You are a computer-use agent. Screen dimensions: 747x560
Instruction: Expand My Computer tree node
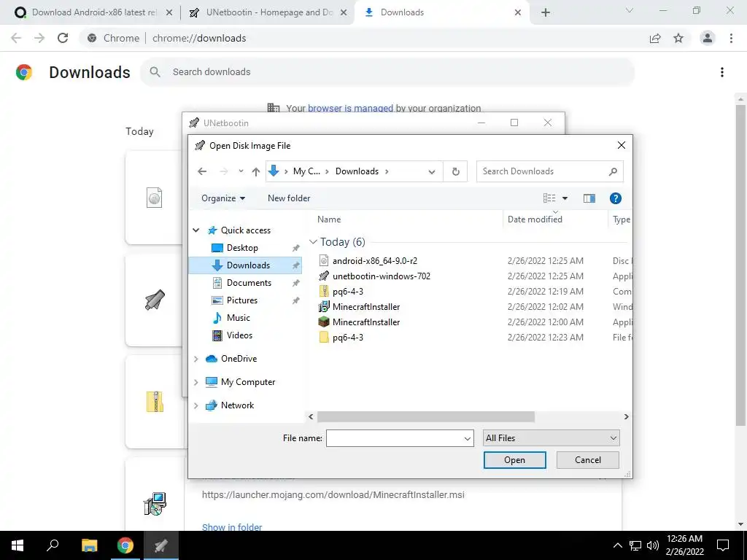(196, 382)
